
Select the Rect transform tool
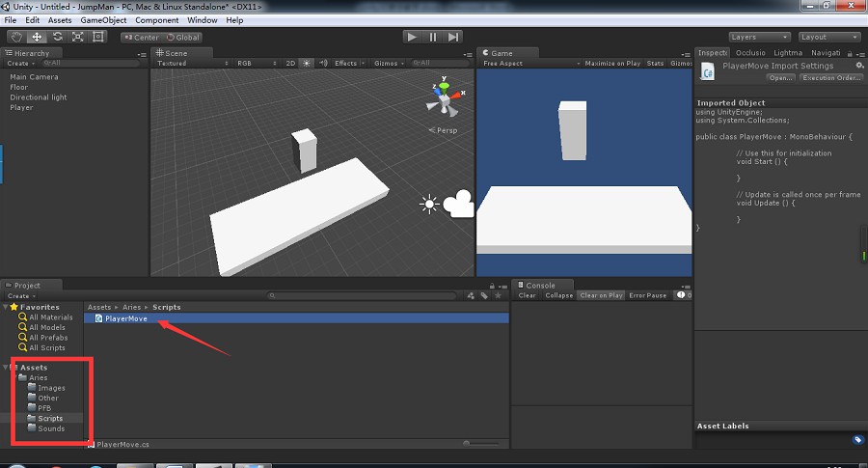tap(98, 37)
